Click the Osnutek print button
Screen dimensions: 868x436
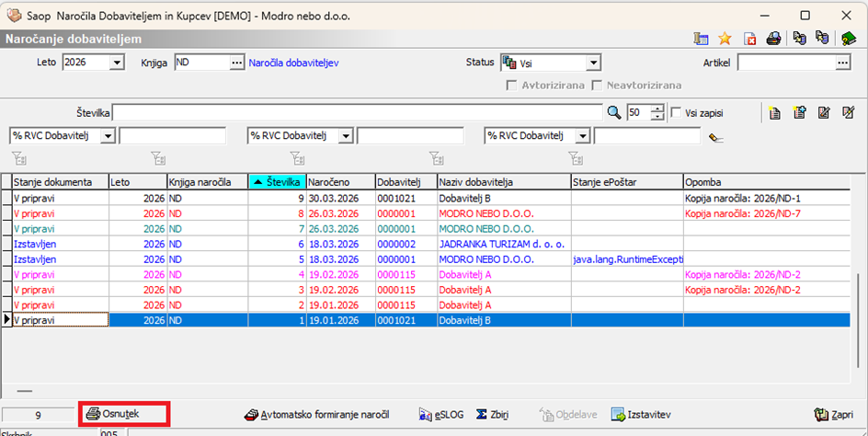[x=124, y=414]
